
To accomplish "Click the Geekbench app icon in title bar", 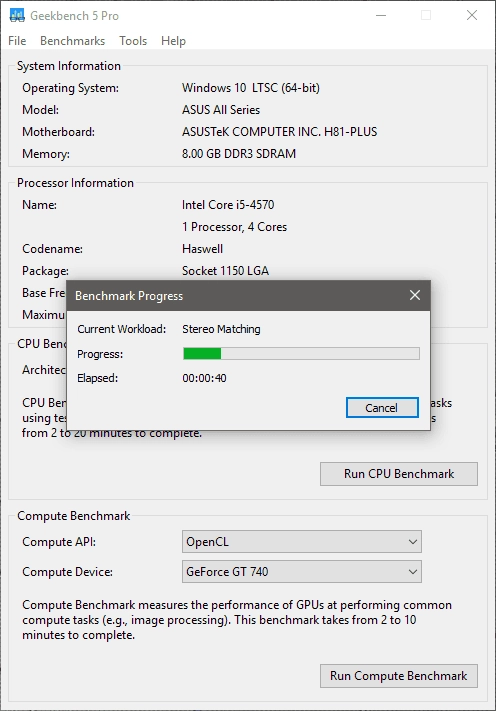I will [x=17, y=15].
